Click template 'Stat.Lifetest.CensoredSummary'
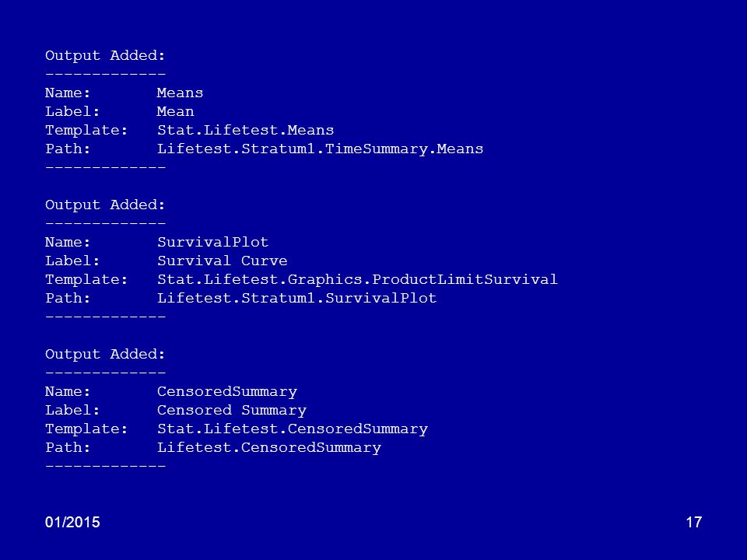Image resolution: width=747 pixels, height=560 pixels. click(x=293, y=429)
